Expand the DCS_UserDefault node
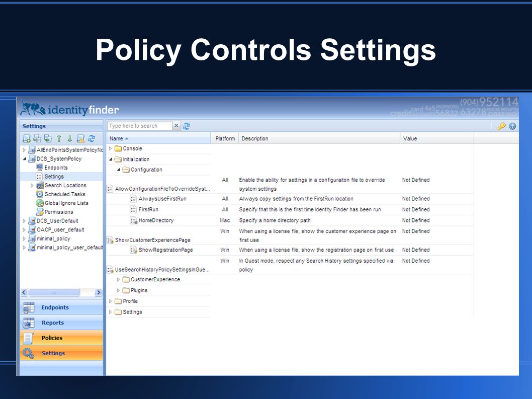Image resolution: width=532 pixels, height=399 pixels. tap(24, 221)
